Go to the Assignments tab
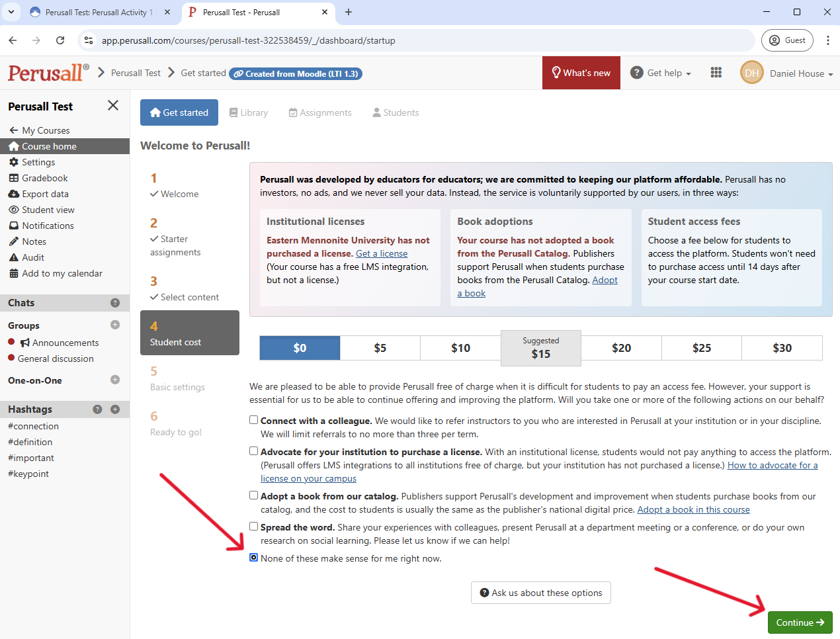The image size is (840, 639). pos(320,112)
